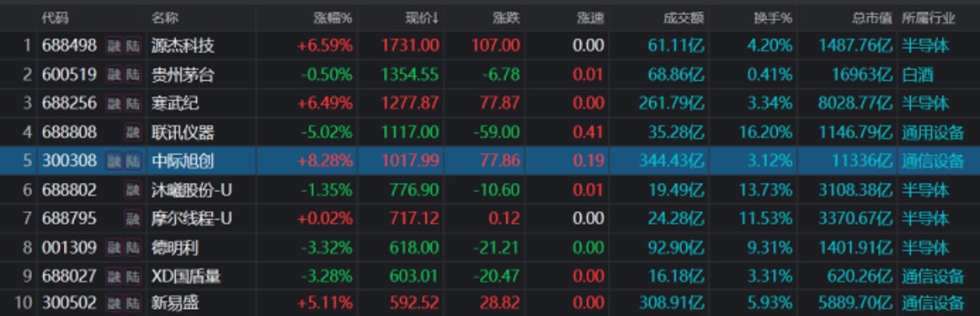Sort by the 总市值 column header
This screenshot has width=980, height=316.
(872, 19)
